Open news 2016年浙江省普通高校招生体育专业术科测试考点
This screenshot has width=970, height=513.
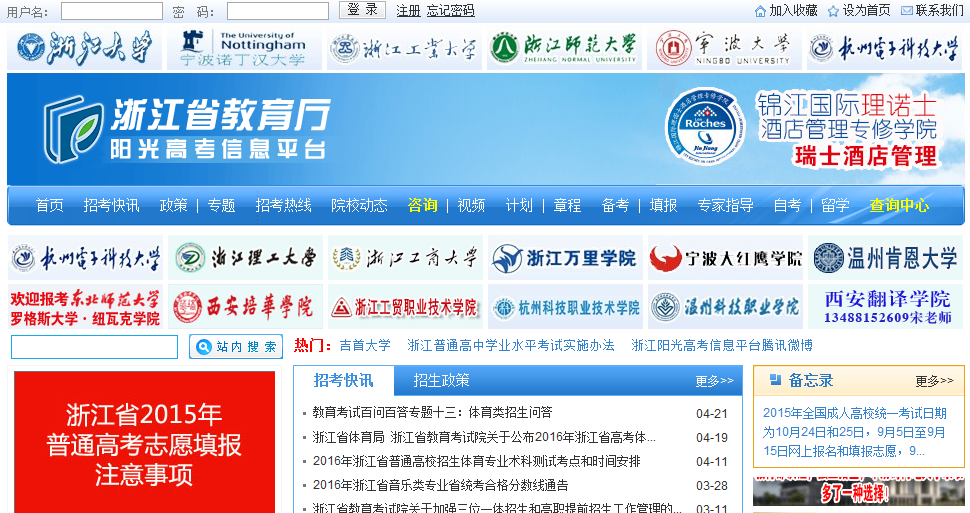click(476, 461)
